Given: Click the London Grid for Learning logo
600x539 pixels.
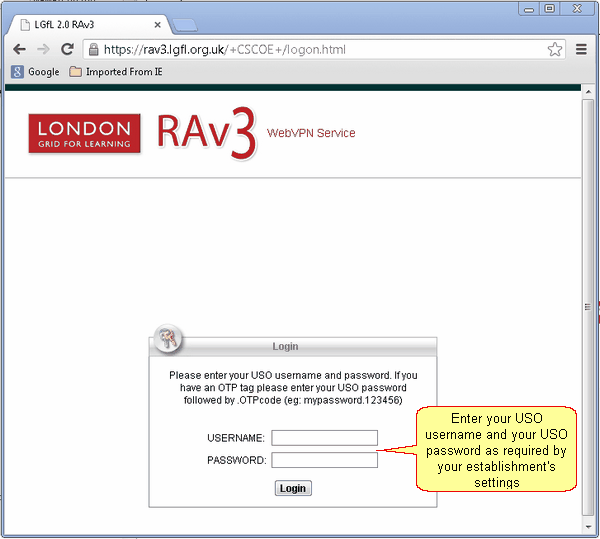Looking at the screenshot, I should tap(84, 133).
